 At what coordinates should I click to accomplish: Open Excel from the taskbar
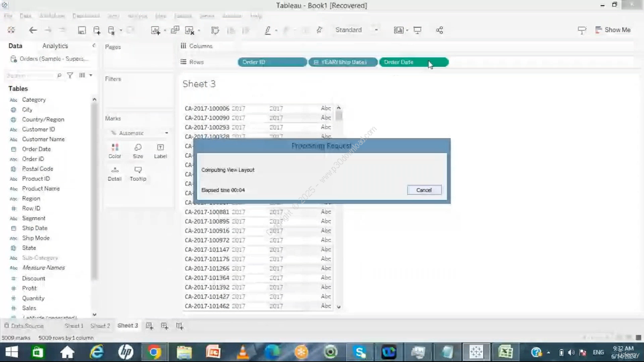pos(505,352)
